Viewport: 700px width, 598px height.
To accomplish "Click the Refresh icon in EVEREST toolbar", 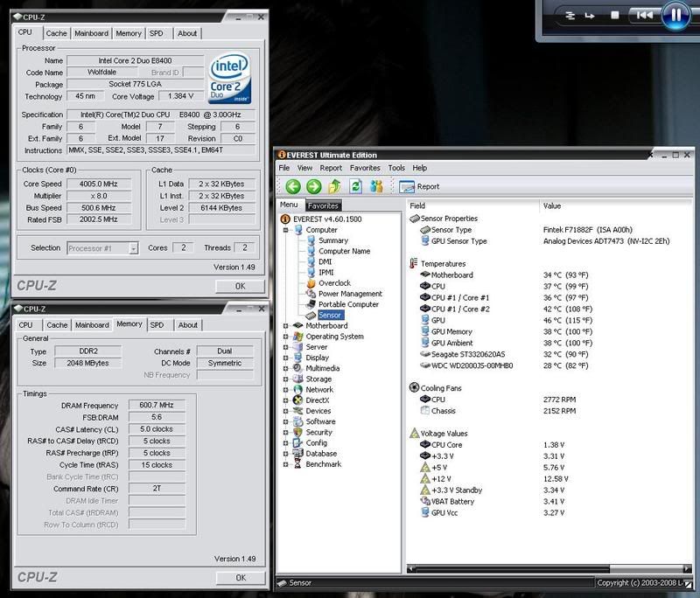I will [355, 186].
